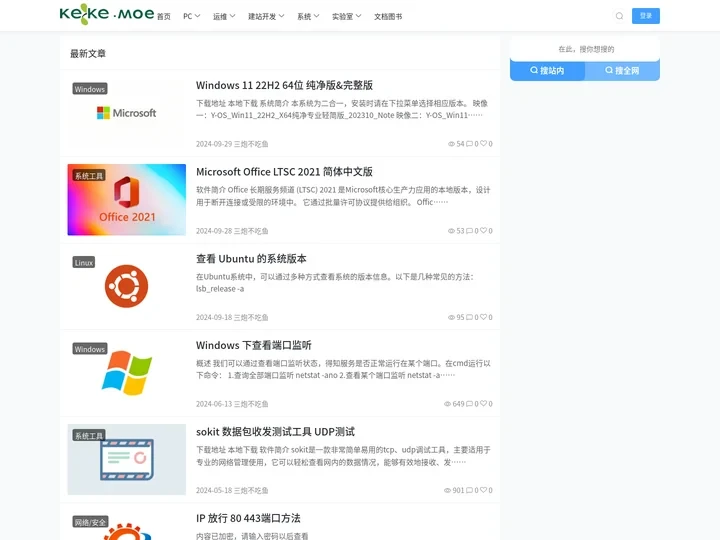Focus the 在此，搜你想搜的 search field
The height and width of the screenshot is (540, 720).
tap(585, 49)
